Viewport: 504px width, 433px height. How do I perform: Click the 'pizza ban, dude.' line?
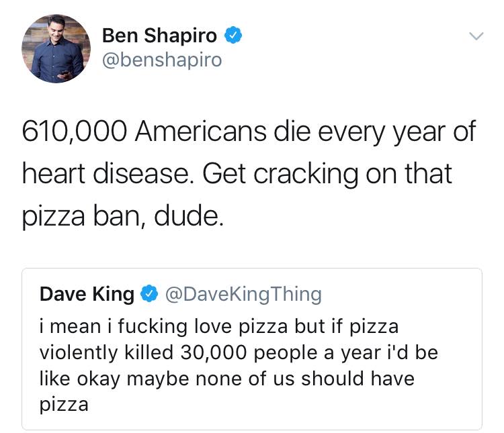tap(122, 216)
